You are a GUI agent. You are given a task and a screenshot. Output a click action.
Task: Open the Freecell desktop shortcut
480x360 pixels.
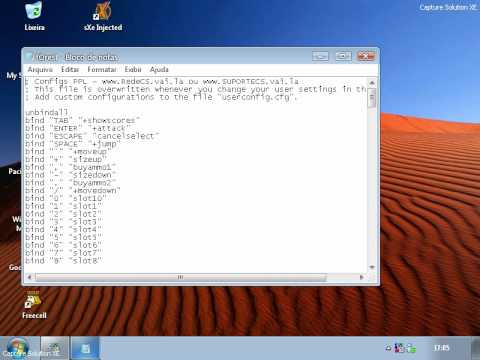coord(34,306)
